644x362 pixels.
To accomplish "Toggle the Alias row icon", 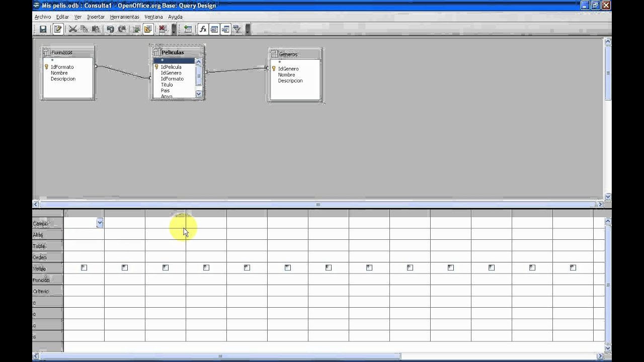I will click(x=225, y=29).
